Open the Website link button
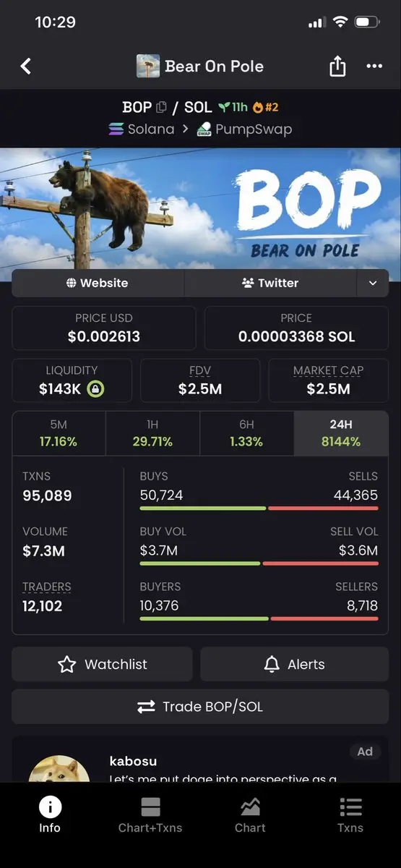Screen dimensions: 401x868 pos(98,283)
